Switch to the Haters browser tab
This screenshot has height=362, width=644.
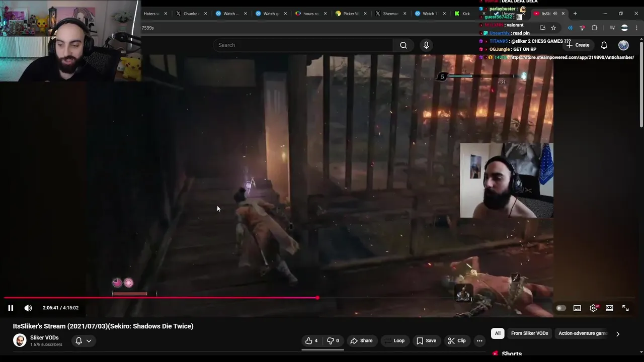[x=151, y=14]
